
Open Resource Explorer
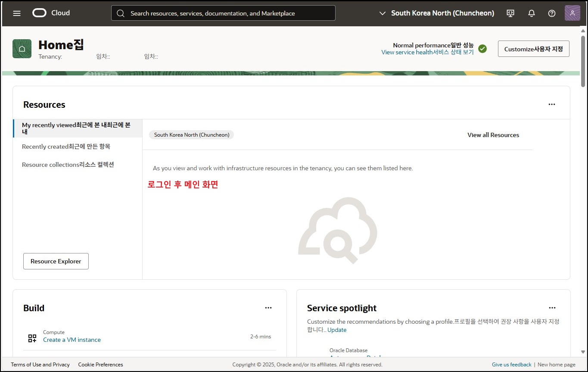(x=56, y=261)
